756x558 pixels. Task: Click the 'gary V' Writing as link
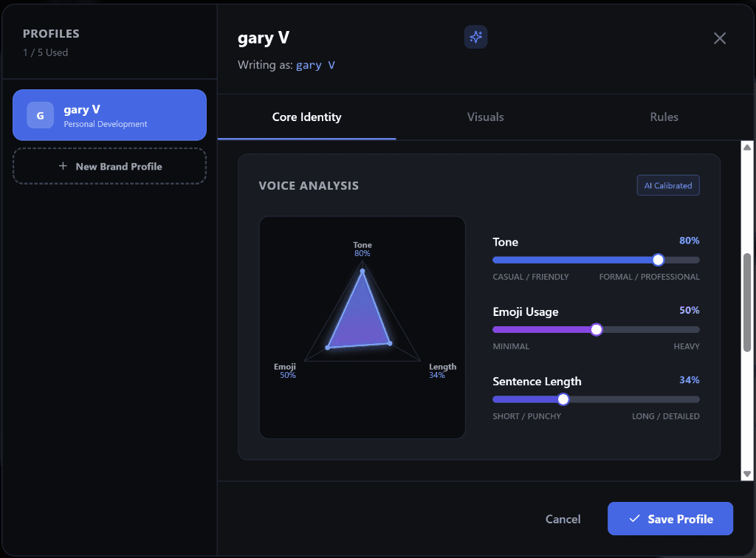click(315, 65)
